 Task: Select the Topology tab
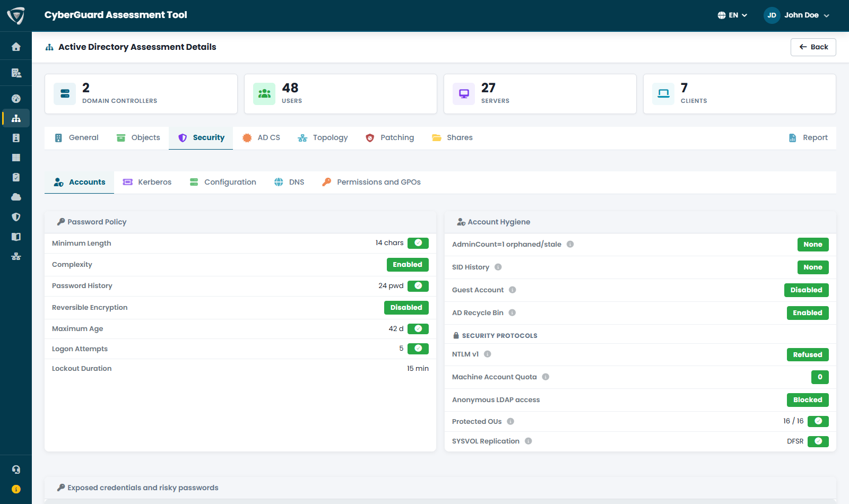(323, 138)
